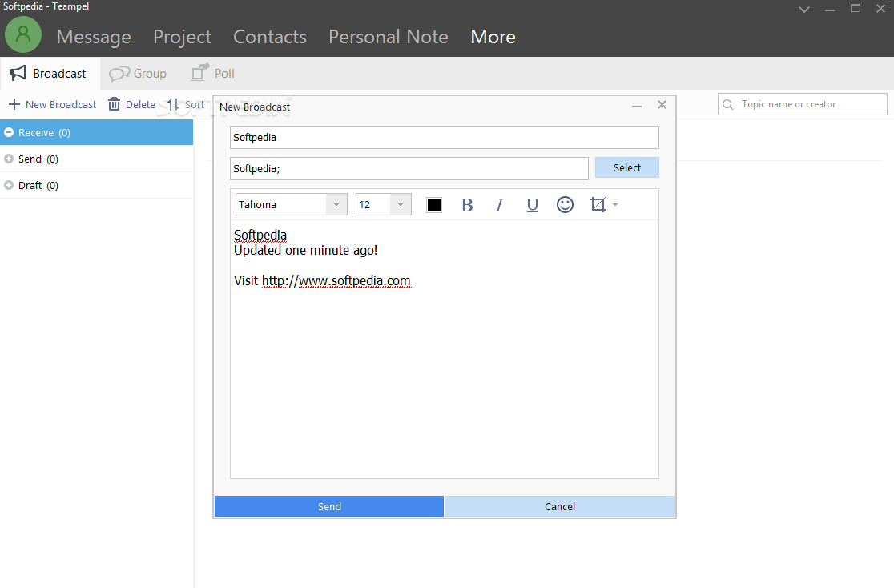Screen dimensions: 894x588
Task: Open the screen capture options arrow
Action: 615,205
